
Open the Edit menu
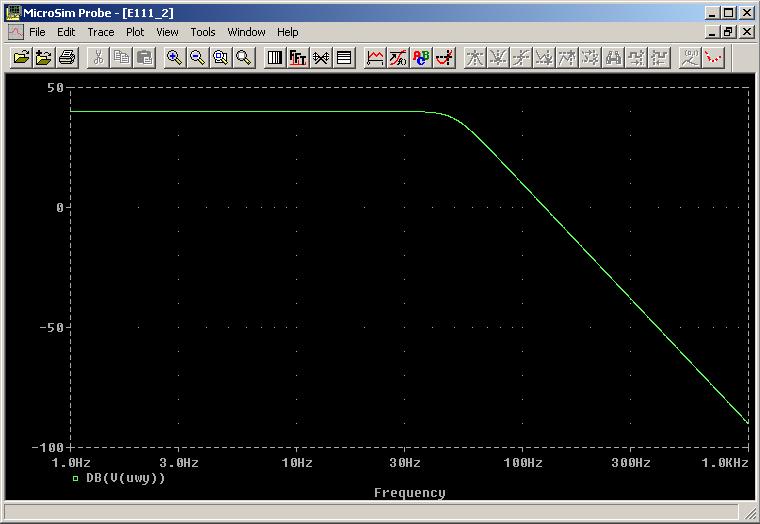click(66, 32)
